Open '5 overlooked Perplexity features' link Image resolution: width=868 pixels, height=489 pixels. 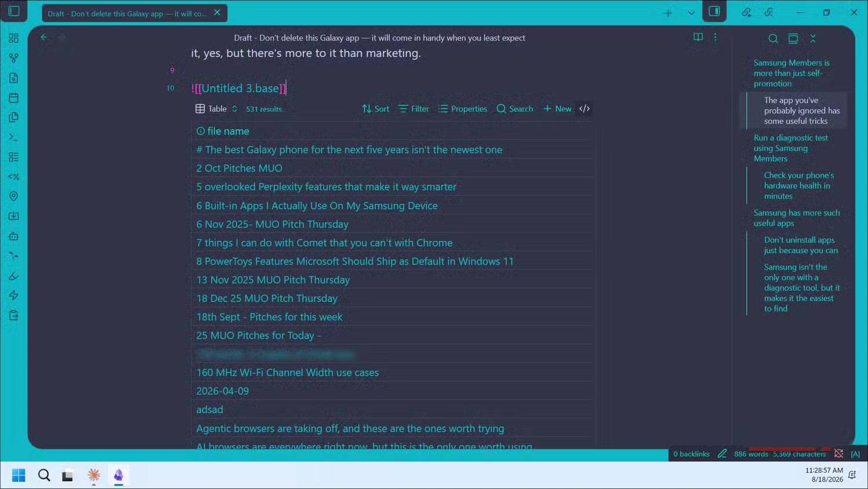click(x=326, y=187)
